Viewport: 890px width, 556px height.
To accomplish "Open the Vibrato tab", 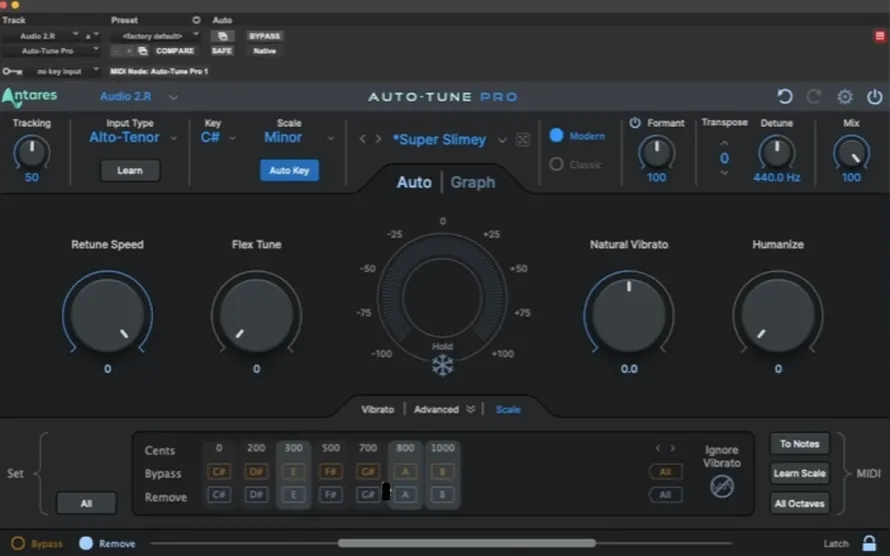I will point(377,409).
